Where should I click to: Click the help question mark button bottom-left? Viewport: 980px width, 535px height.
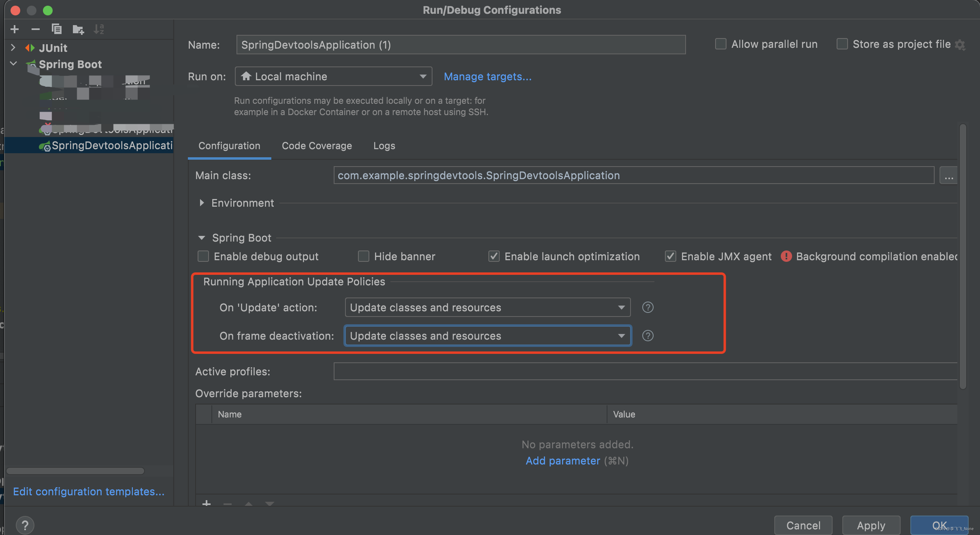25,525
